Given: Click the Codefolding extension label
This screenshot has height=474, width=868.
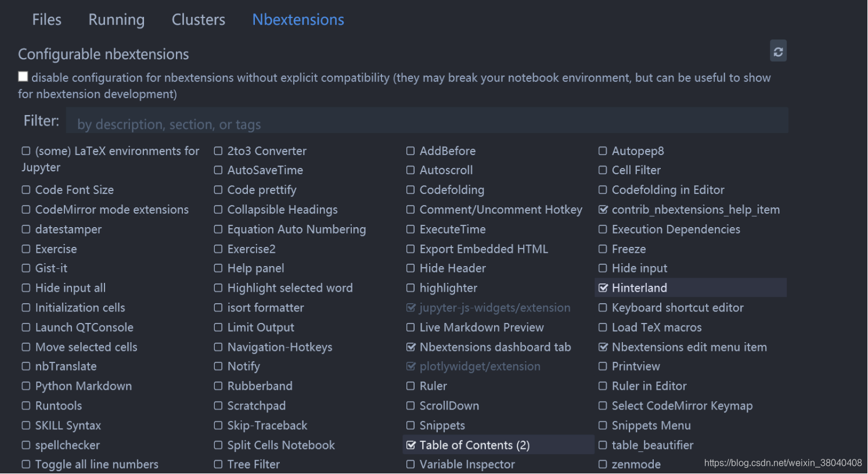Looking at the screenshot, I should coord(452,190).
